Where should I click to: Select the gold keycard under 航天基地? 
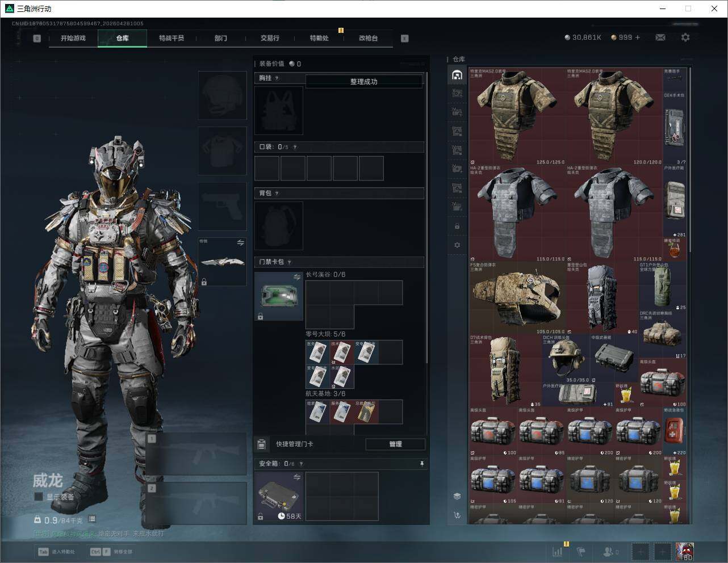click(366, 411)
